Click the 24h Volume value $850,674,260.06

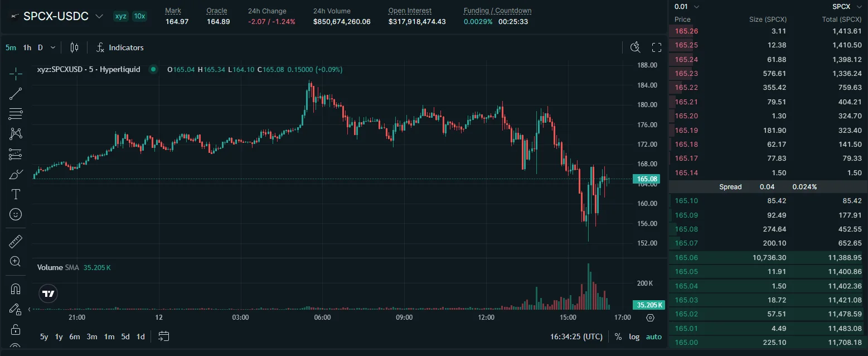coord(342,22)
